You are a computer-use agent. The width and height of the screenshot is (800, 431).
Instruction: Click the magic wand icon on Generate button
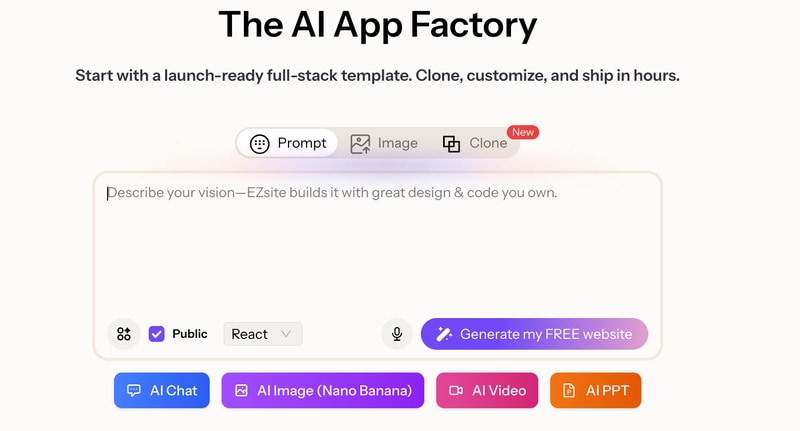pos(444,334)
